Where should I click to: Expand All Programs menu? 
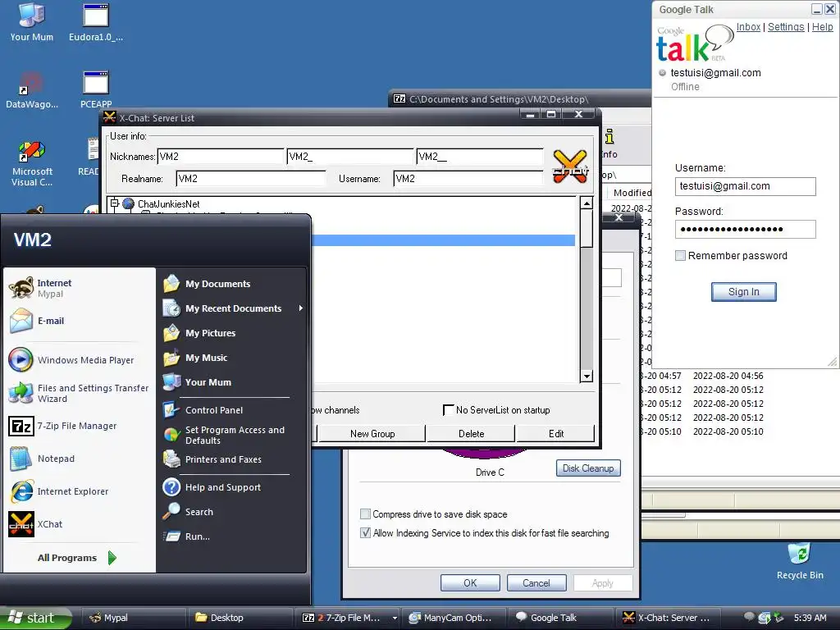coord(76,558)
